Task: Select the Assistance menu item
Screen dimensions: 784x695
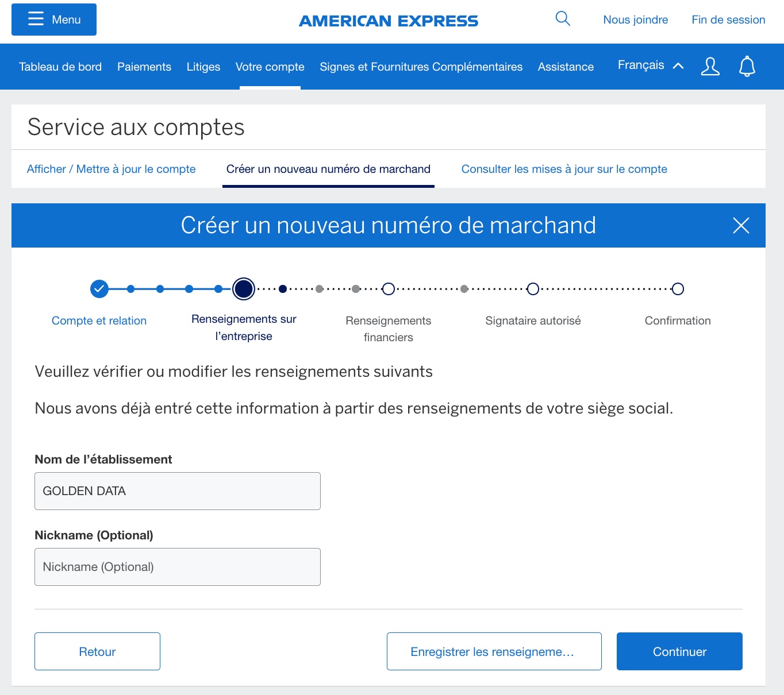Action: tap(565, 67)
